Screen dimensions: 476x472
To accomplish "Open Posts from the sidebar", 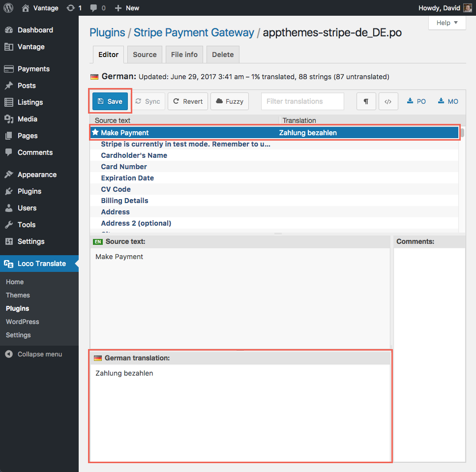I will pyautogui.click(x=39, y=86).
